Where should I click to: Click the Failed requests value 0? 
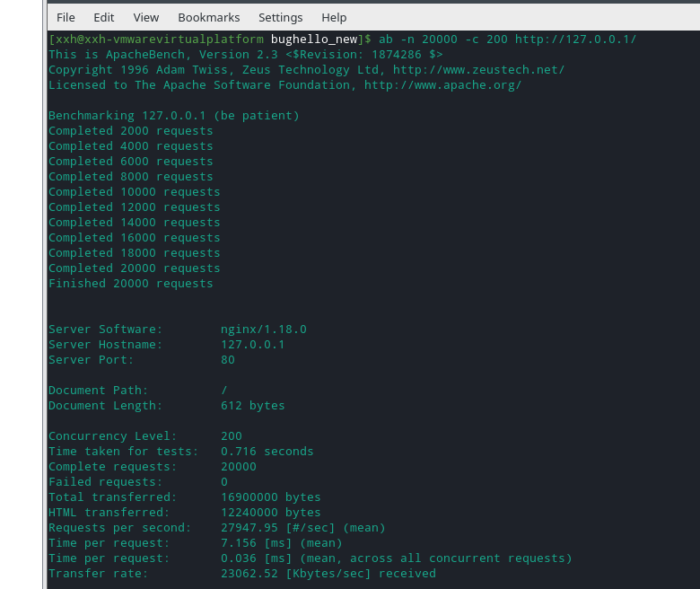point(224,482)
